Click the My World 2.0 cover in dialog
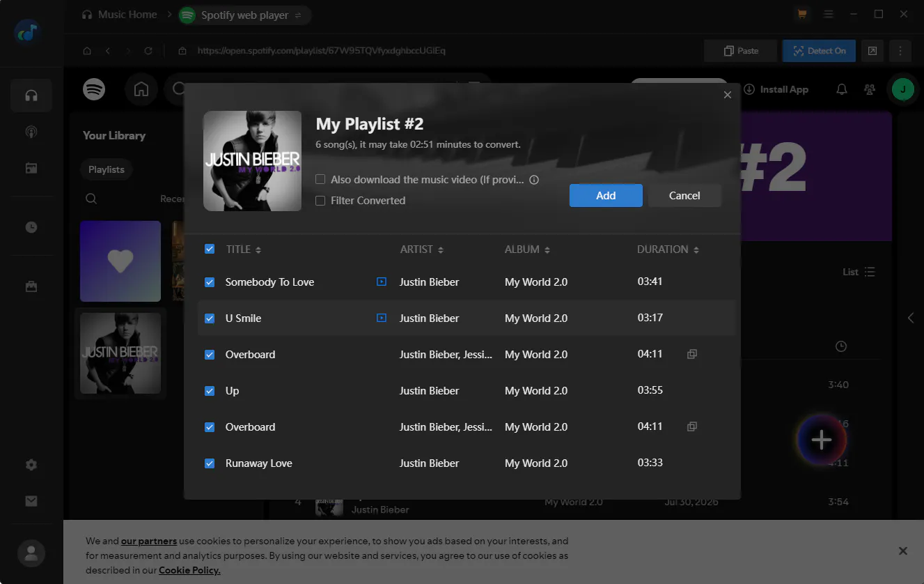 (252, 161)
